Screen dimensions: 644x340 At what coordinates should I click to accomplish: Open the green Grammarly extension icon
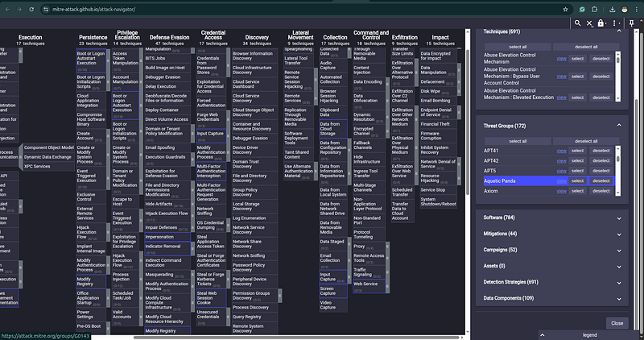(x=582, y=9)
